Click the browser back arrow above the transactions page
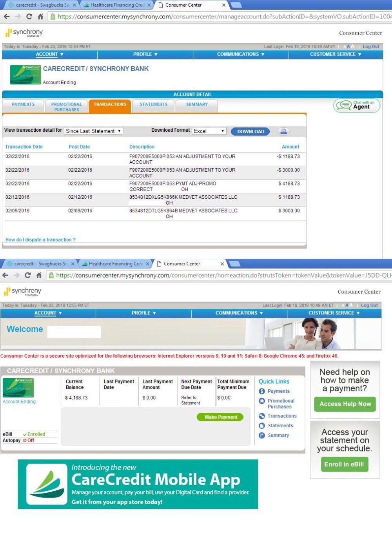392x550 pixels. 7,16
